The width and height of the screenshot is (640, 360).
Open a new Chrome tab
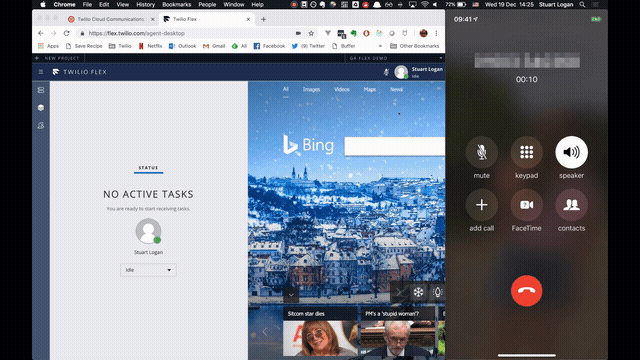tap(263, 19)
